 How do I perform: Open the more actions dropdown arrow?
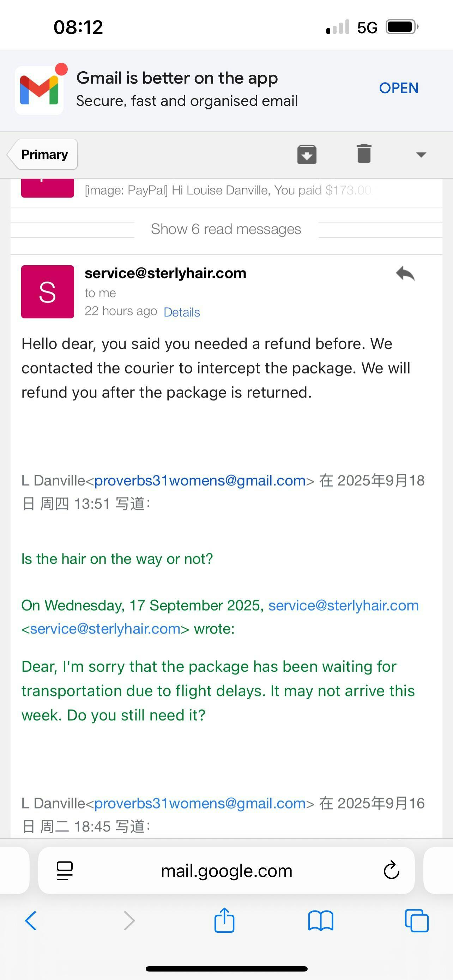(421, 155)
